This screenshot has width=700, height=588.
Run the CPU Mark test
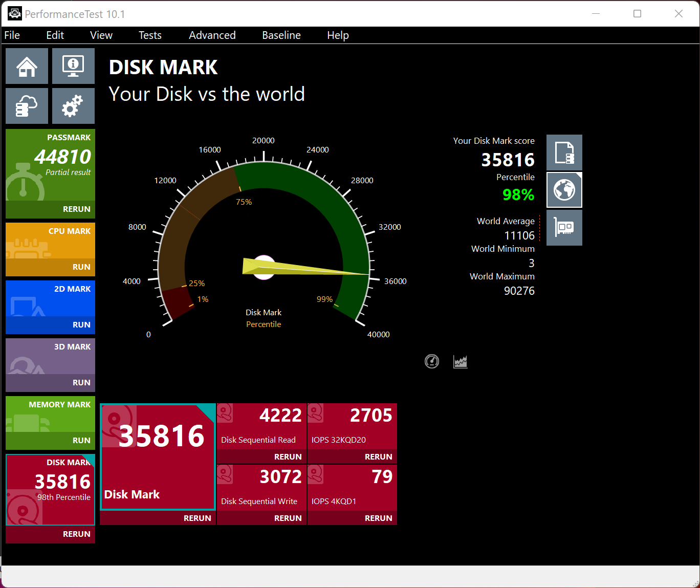coord(81,267)
